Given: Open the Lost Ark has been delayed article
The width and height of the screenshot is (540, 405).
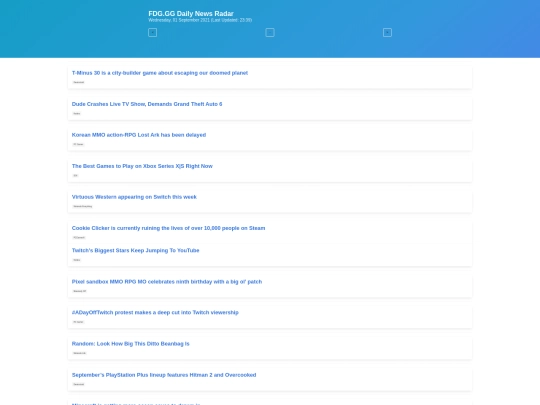Looking at the screenshot, I should coord(139,135).
